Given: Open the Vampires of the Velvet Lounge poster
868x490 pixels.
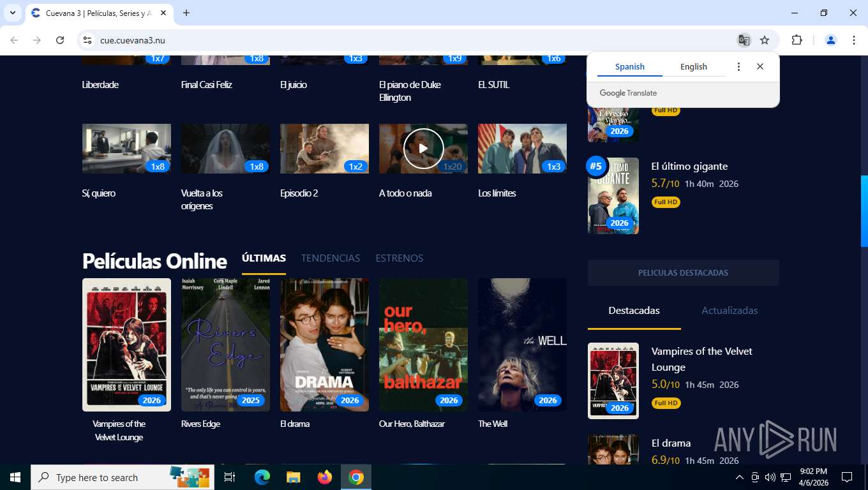Looking at the screenshot, I should coord(126,345).
